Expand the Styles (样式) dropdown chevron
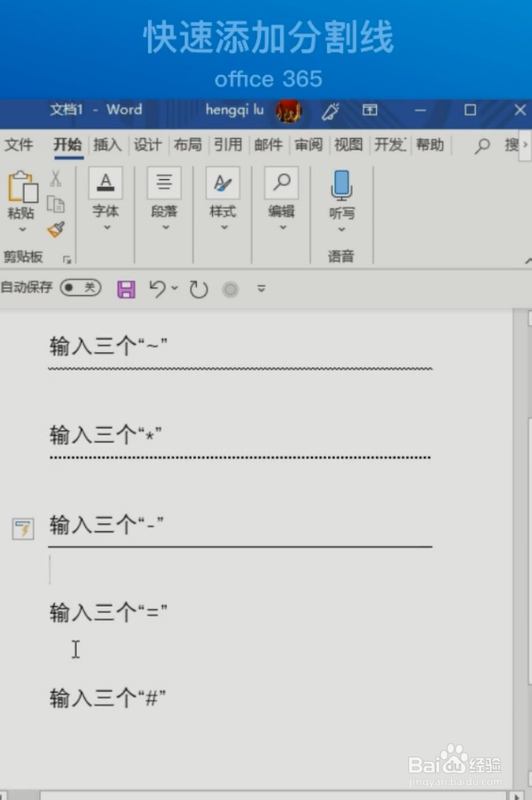532x800 pixels. [225, 227]
